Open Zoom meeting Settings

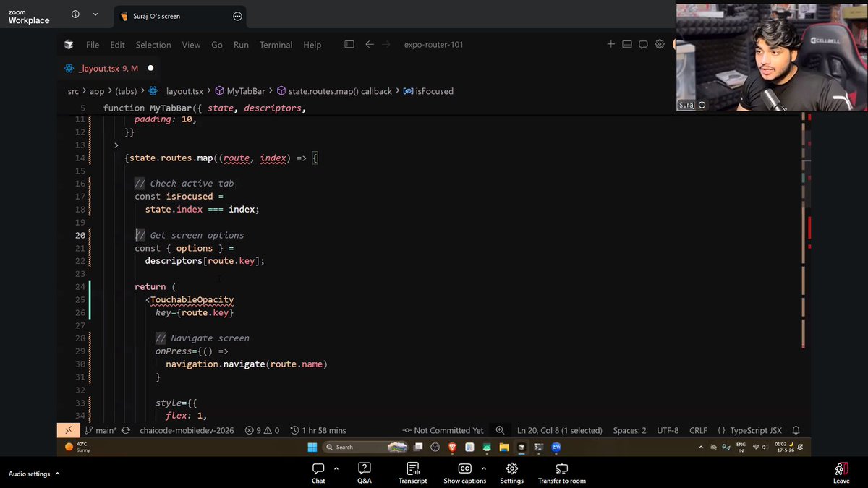(511, 474)
